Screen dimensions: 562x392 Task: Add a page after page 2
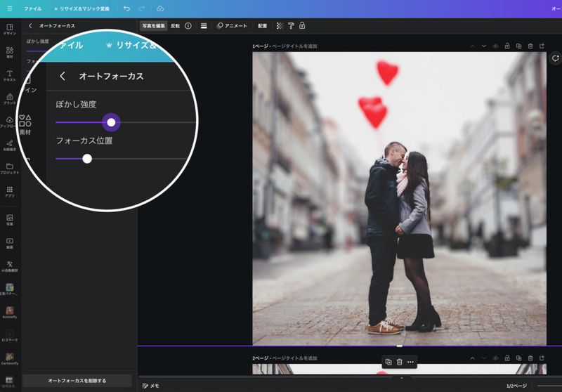542,358
